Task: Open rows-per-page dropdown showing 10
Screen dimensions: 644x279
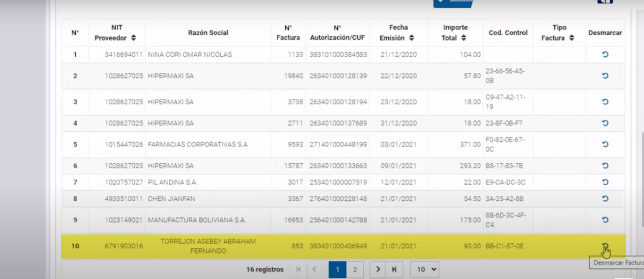Action: click(x=424, y=269)
